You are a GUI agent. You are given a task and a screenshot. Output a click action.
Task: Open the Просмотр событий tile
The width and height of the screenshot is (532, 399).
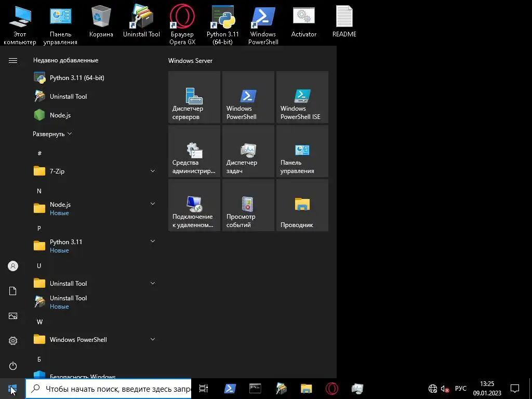point(248,205)
